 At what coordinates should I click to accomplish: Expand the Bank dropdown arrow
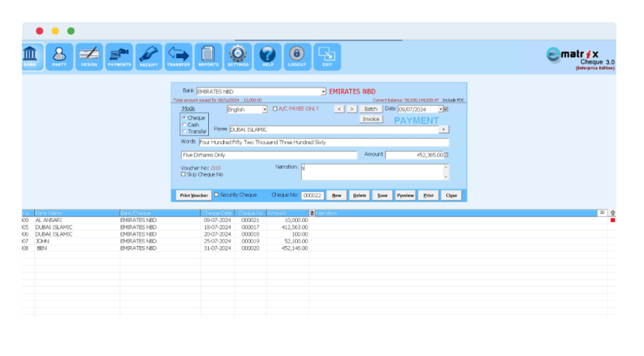coord(323,92)
